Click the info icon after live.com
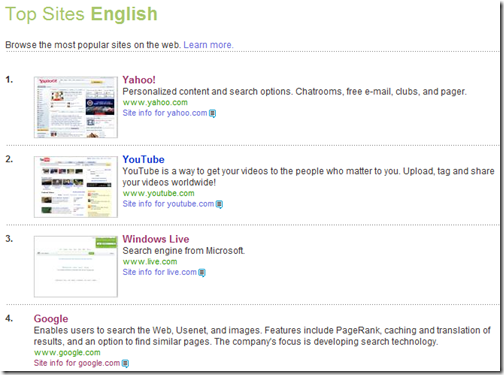Viewport: 504px width, 375px height. (202, 272)
